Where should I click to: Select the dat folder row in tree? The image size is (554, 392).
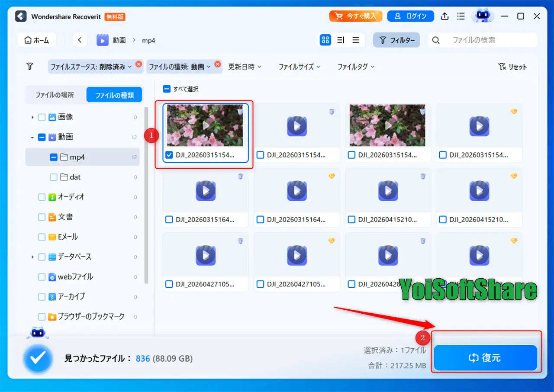[x=82, y=177]
